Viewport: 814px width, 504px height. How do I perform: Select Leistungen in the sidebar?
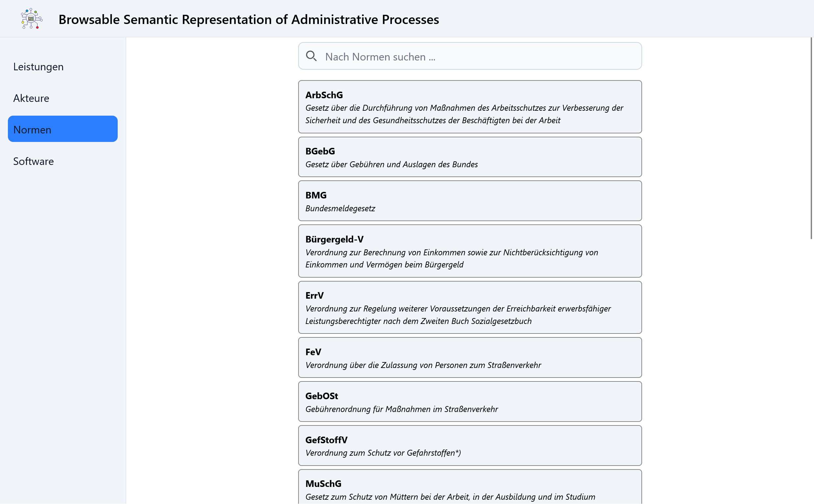tap(38, 66)
